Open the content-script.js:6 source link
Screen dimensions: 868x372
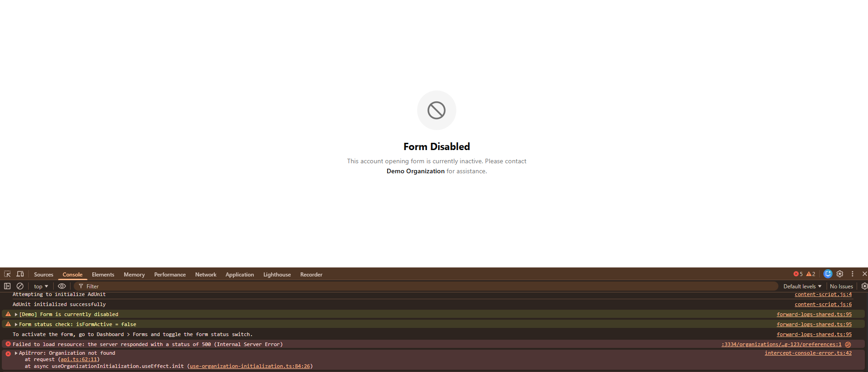[823, 305]
